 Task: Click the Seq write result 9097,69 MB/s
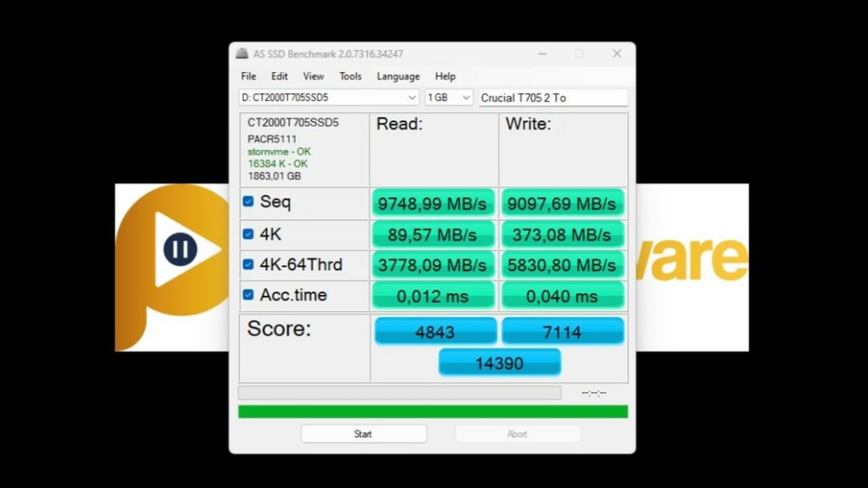(x=562, y=203)
